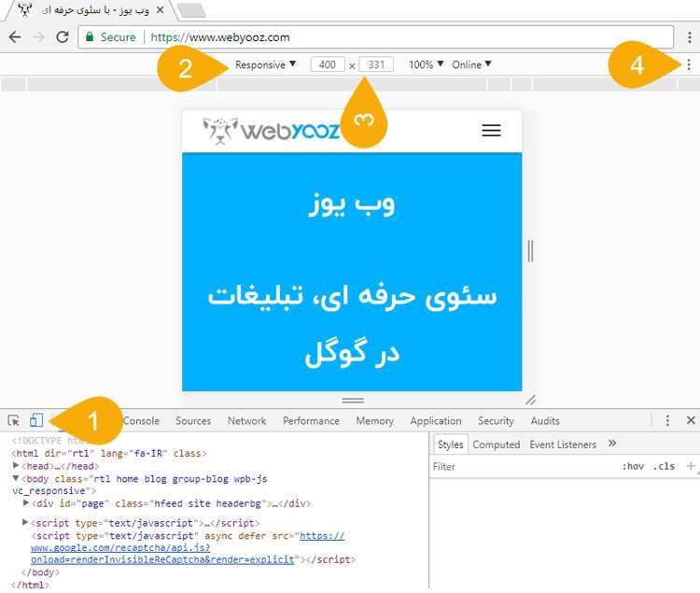Image resolution: width=700 pixels, height=593 pixels.
Task: Open a new tab with the new-tab button
Action: [x=191, y=10]
